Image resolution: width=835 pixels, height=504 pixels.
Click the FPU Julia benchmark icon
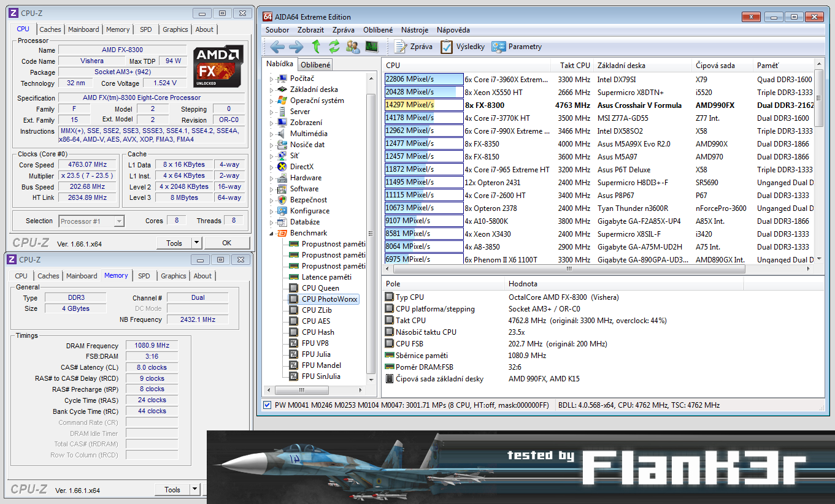pos(293,354)
